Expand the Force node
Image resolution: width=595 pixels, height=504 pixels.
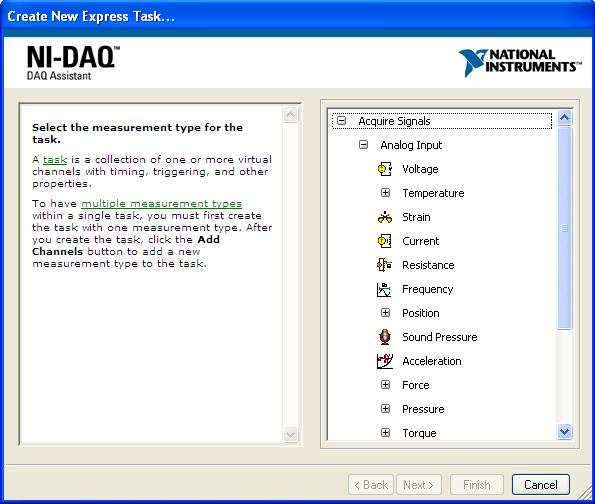[386, 385]
